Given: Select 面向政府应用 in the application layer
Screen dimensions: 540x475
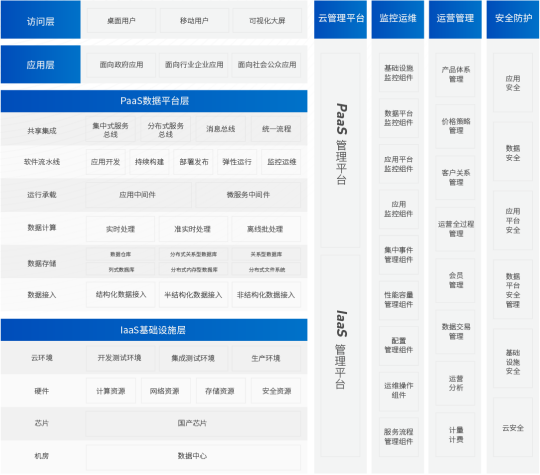Looking at the screenshot, I should click(x=121, y=65).
